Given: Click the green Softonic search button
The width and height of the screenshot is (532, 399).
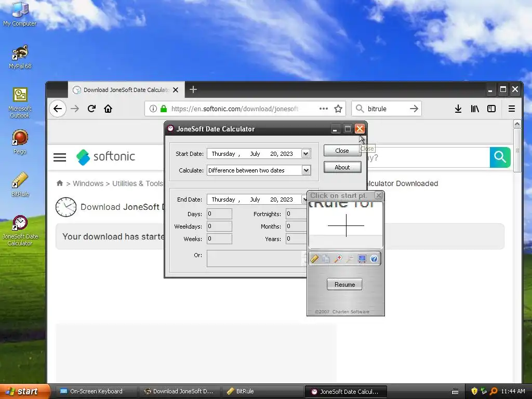Looking at the screenshot, I should pos(500,157).
